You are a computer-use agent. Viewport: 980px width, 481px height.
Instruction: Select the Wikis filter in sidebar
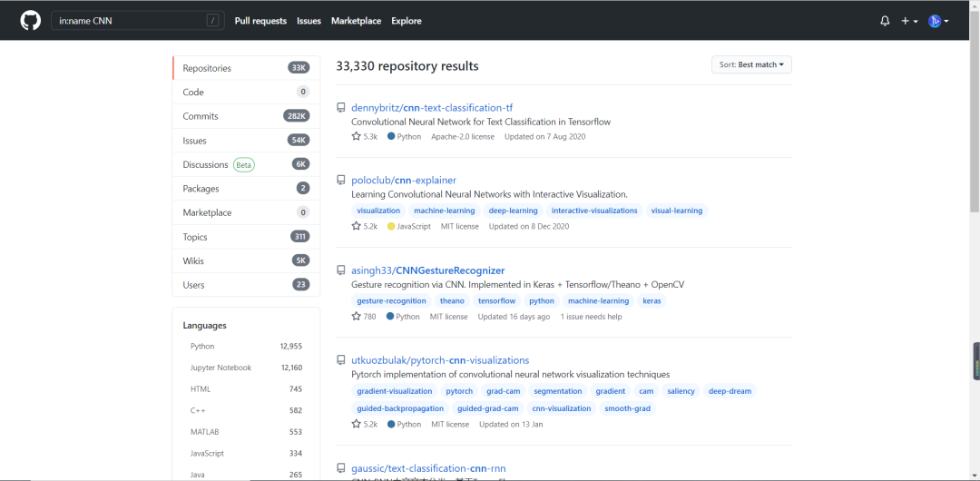click(246, 260)
